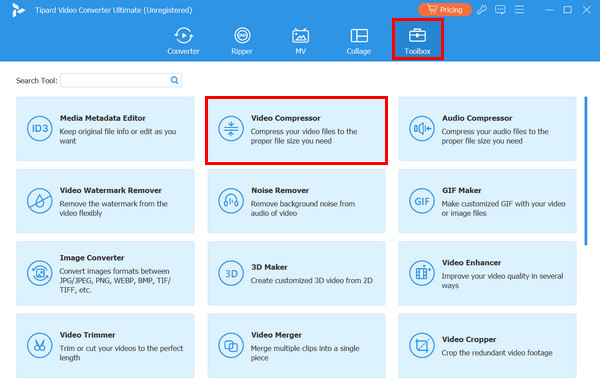Switch to the Converter tab label

coord(183,51)
